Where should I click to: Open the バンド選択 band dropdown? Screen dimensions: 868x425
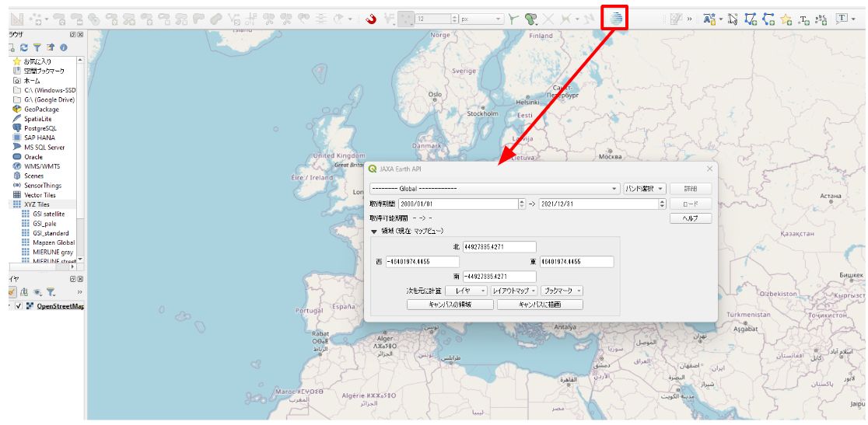pyautogui.click(x=645, y=189)
